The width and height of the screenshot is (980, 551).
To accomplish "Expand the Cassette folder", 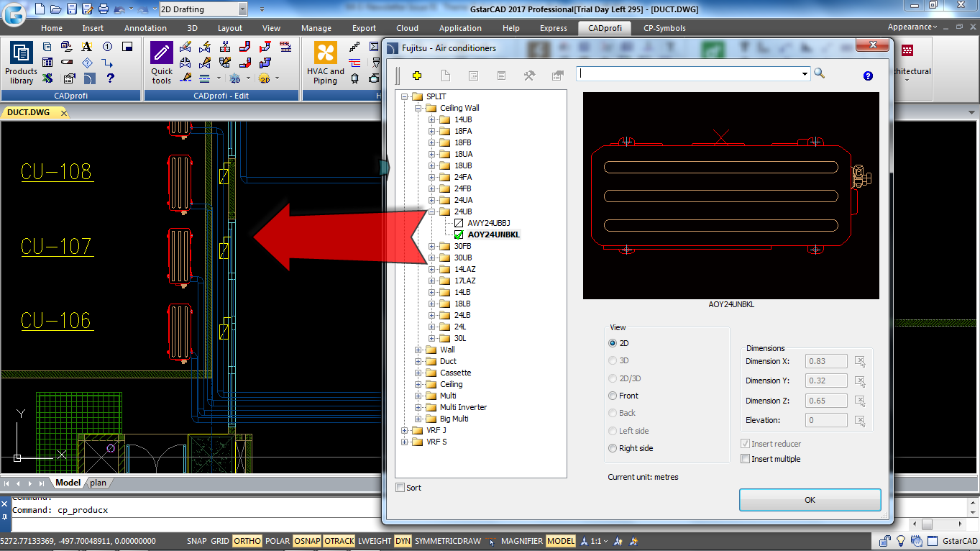I will click(418, 373).
